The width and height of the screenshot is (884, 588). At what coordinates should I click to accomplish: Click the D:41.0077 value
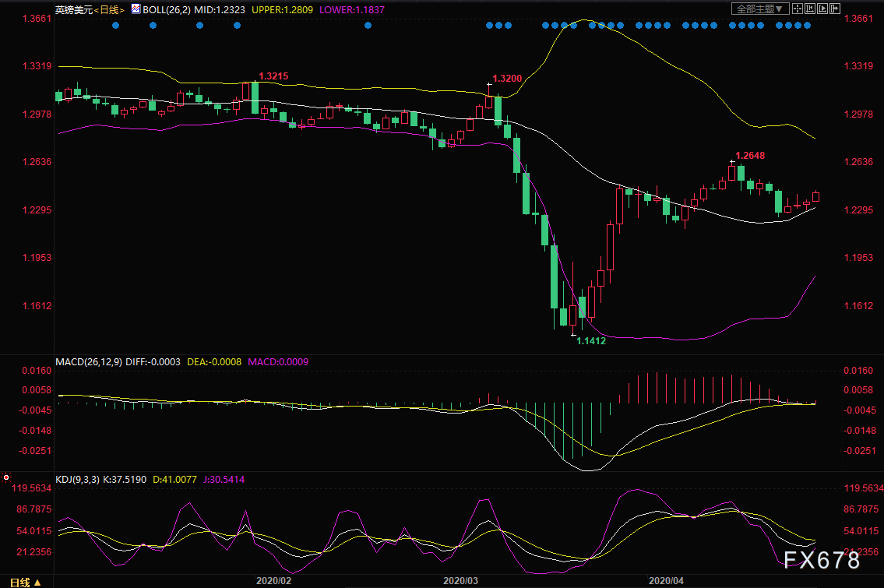[174, 480]
